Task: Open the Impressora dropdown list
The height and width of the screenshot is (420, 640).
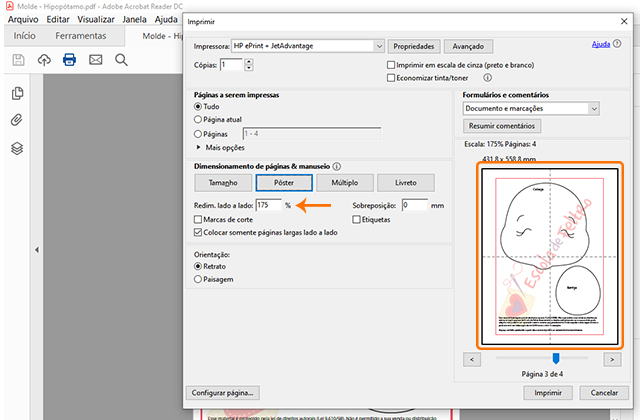Action: [378, 46]
